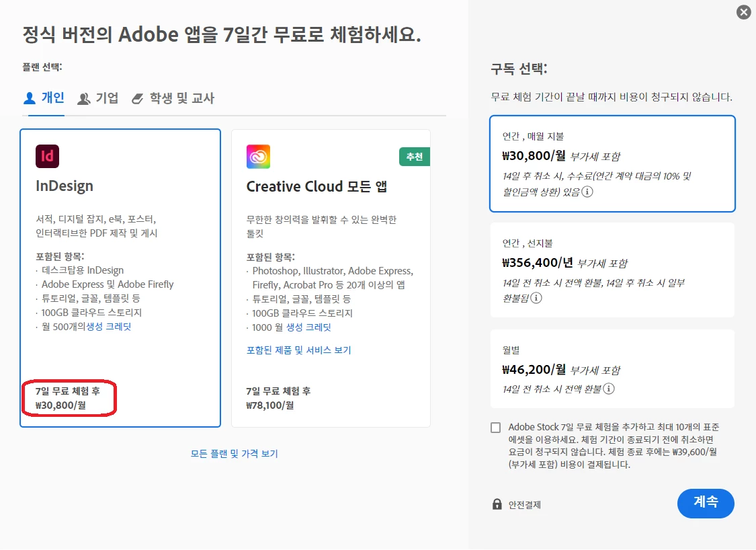Open info icon for annual prepaid refund

click(536, 298)
